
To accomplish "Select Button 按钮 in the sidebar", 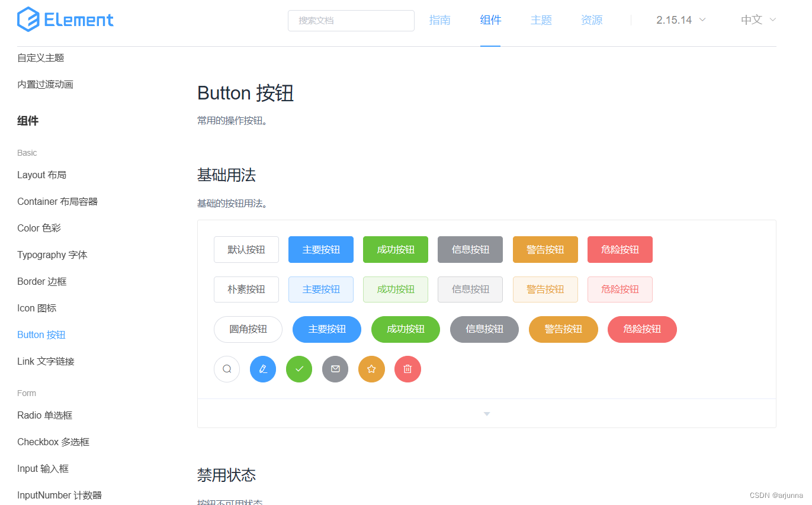I will (41, 334).
